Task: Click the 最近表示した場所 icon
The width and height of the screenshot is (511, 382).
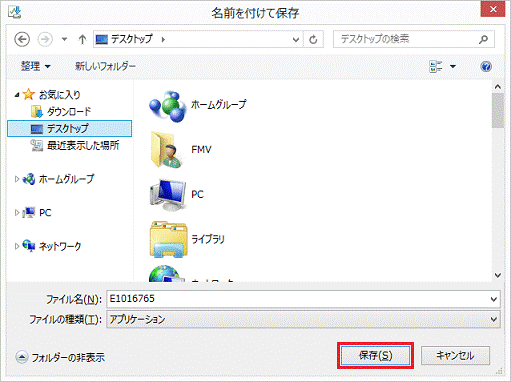Action: (x=37, y=145)
